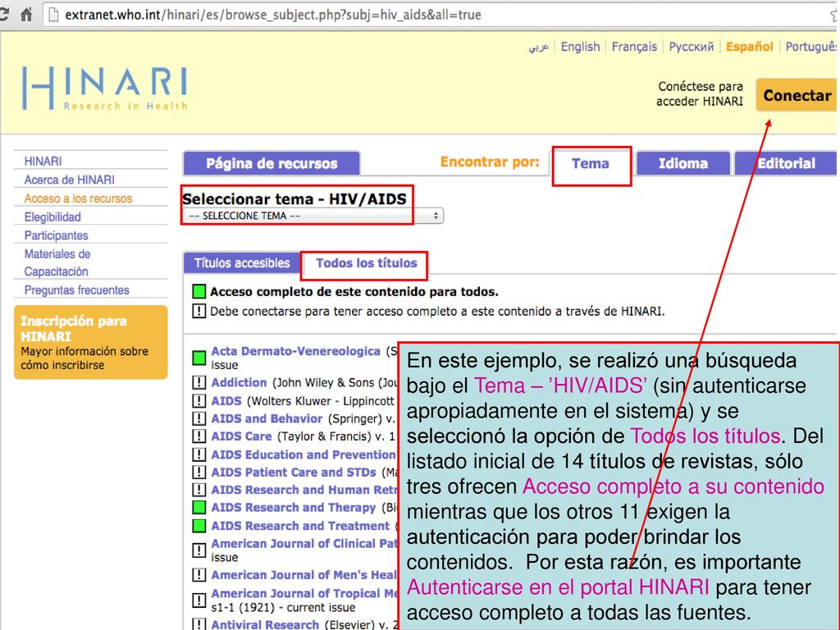The image size is (840, 630).
Task: Open the AIDS and Behavior journal link
Action: coord(267,418)
